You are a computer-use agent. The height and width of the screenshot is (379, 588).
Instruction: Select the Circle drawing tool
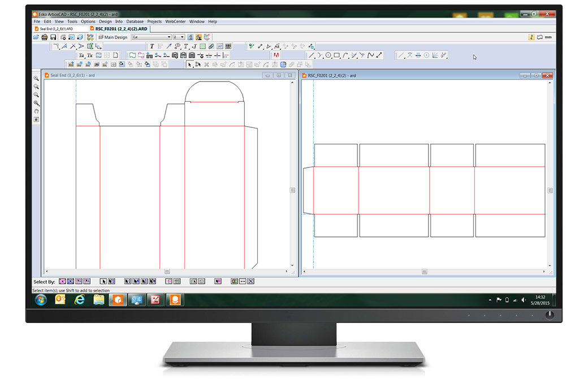point(328,55)
